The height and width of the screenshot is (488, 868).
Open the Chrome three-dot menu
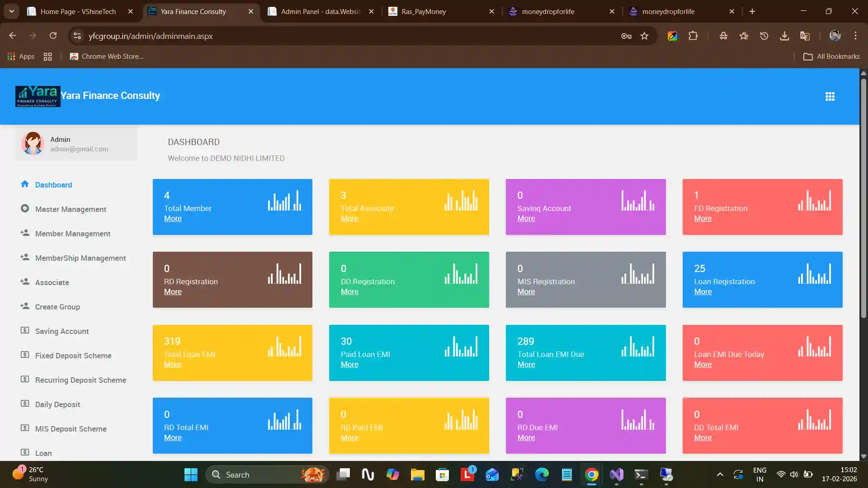coord(855,36)
